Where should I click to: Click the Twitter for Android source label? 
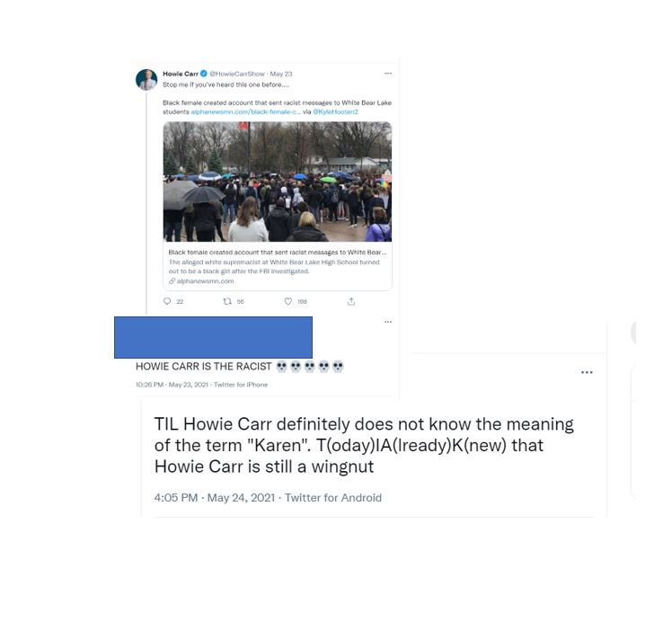click(x=333, y=498)
